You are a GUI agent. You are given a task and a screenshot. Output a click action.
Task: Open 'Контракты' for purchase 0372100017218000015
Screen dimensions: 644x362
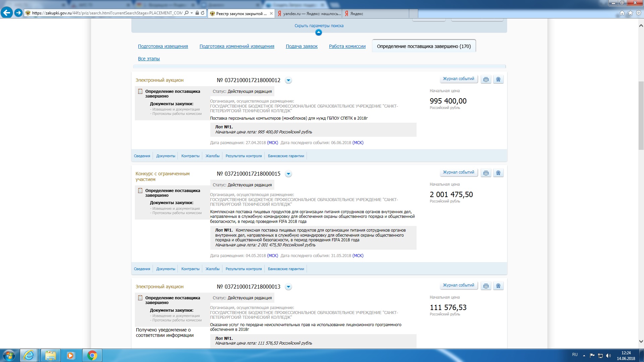190,269
